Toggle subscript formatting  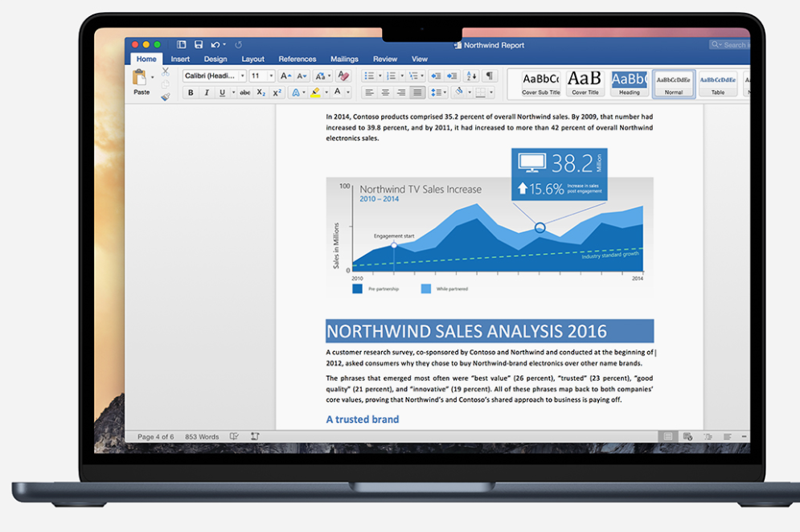(x=261, y=92)
